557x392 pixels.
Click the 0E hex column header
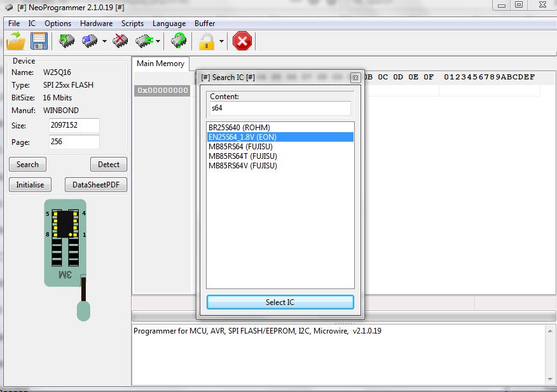coord(413,77)
